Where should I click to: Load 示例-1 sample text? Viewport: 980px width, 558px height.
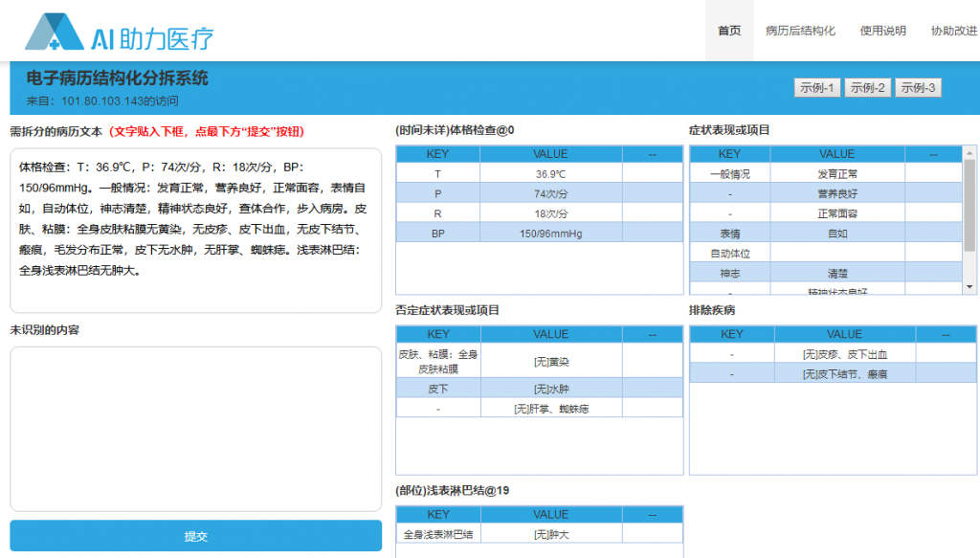pyautogui.click(x=817, y=88)
